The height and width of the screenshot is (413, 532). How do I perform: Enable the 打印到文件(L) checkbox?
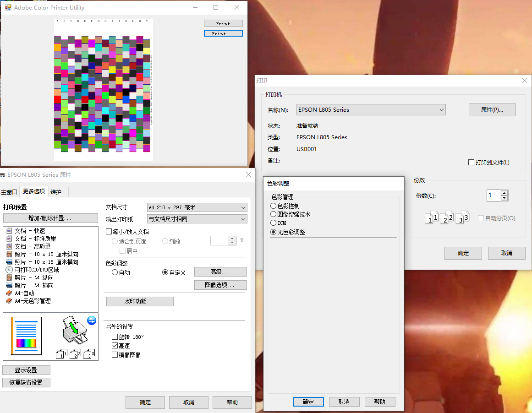pyautogui.click(x=471, y=162)
